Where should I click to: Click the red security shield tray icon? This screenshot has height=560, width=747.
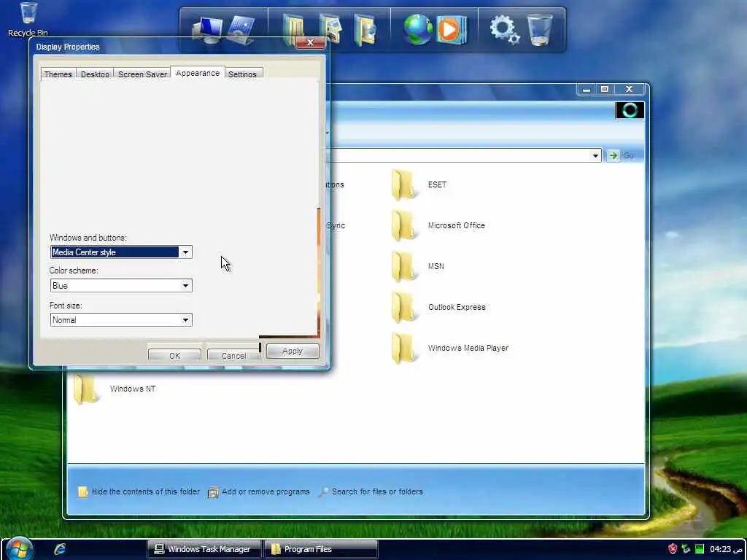coord(673,549)
